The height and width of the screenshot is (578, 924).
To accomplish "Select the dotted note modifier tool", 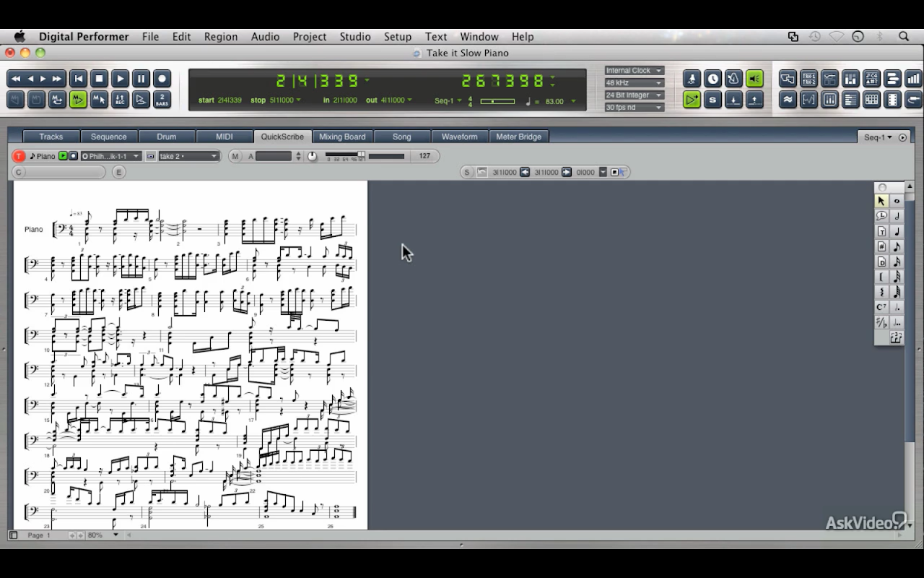I will tap(897, 307).
